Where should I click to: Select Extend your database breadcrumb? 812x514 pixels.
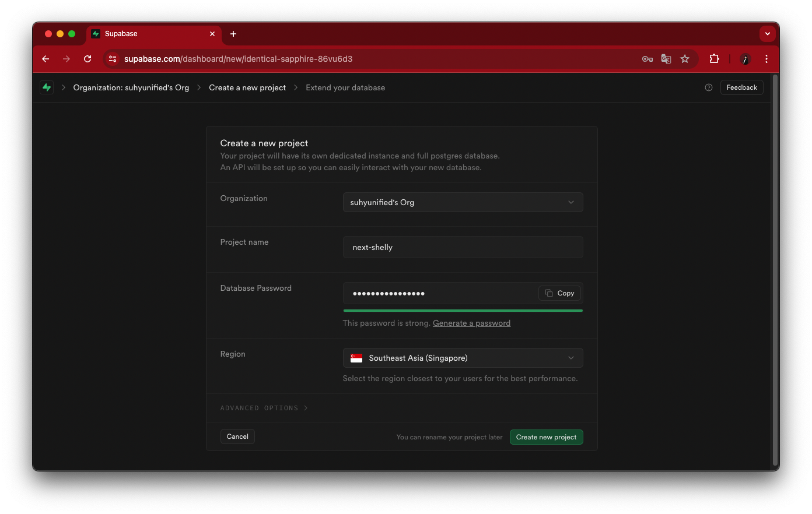tap(345, 87)
